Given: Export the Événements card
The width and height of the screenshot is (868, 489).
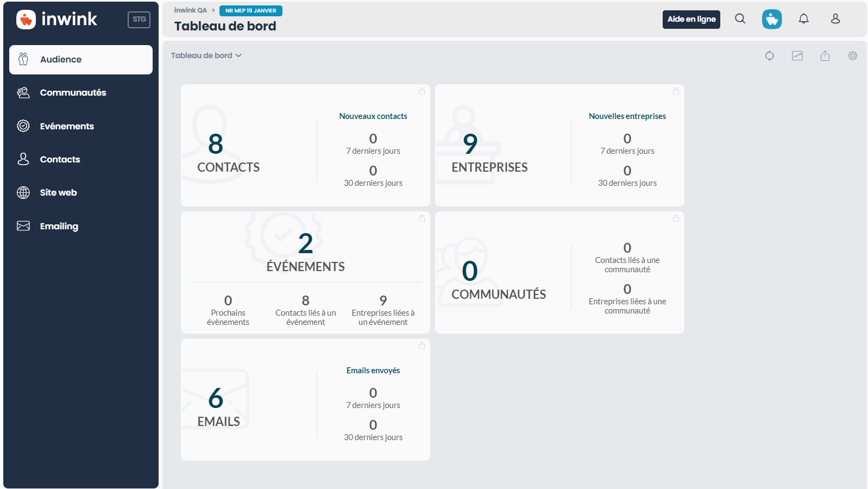Looking at the screenshot, I should (x=422, y=218).
